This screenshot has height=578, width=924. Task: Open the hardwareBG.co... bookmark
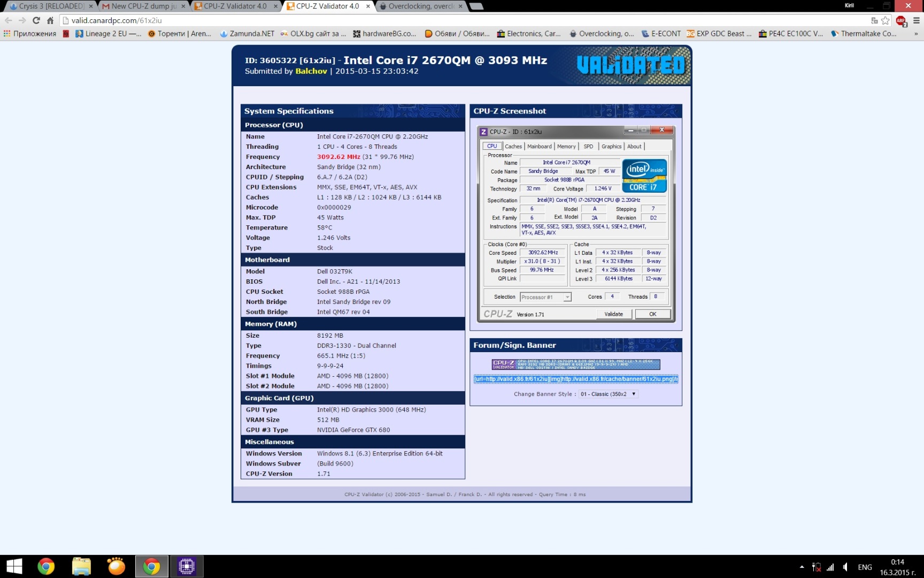pos(384,33)
